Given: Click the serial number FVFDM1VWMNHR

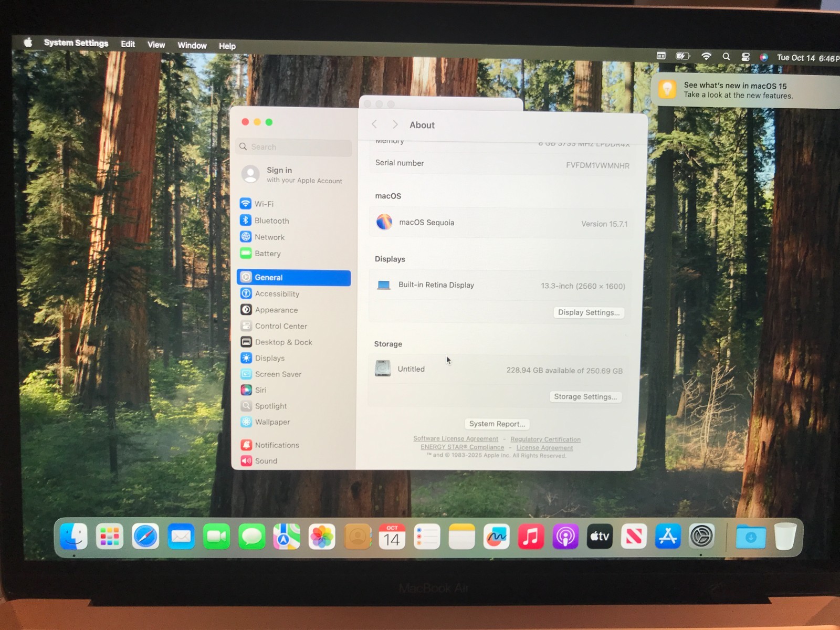Looking at the screenshot, I should coord(597,165).
